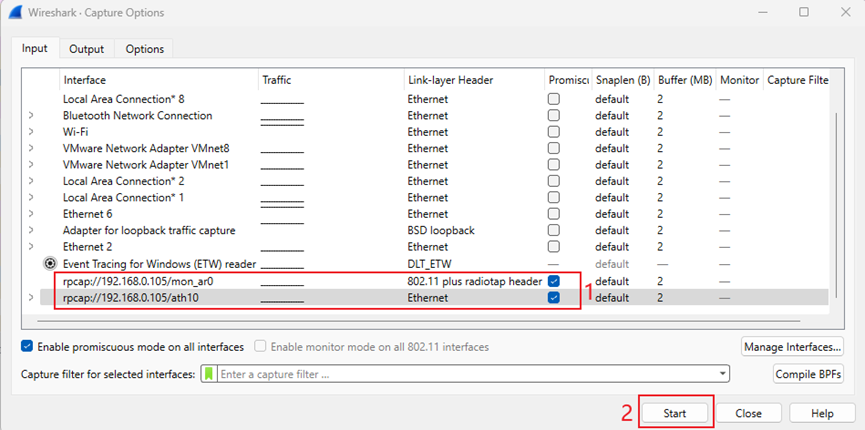Open the capture filter dropdown arrow
865x430 pixels.
coord(722,374)
